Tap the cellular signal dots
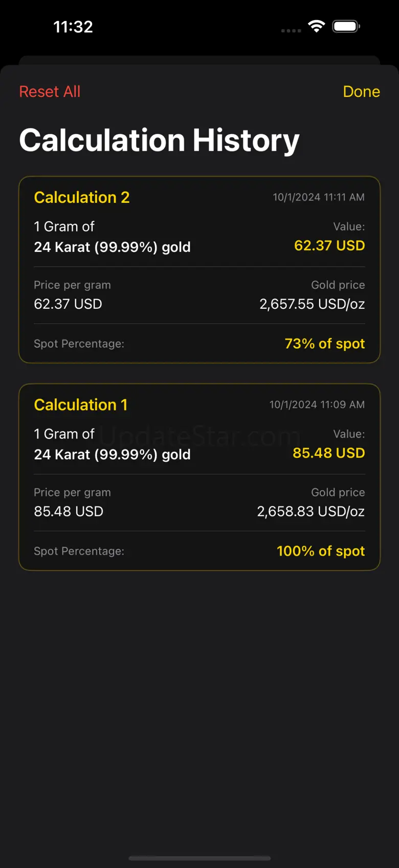 (291, 31)
